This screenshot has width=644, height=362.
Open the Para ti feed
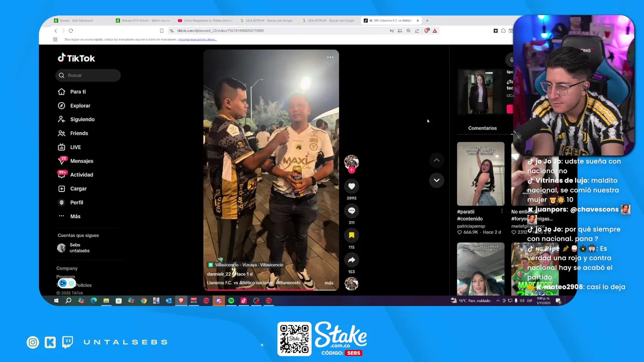point(71,92)
